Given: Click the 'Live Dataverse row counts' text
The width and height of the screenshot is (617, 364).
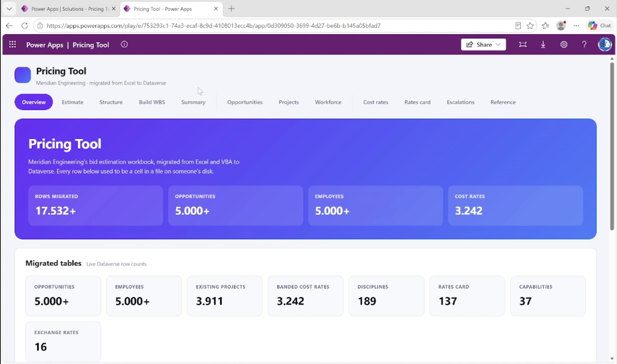Looking at the screenshot, I should coord(116,264).
